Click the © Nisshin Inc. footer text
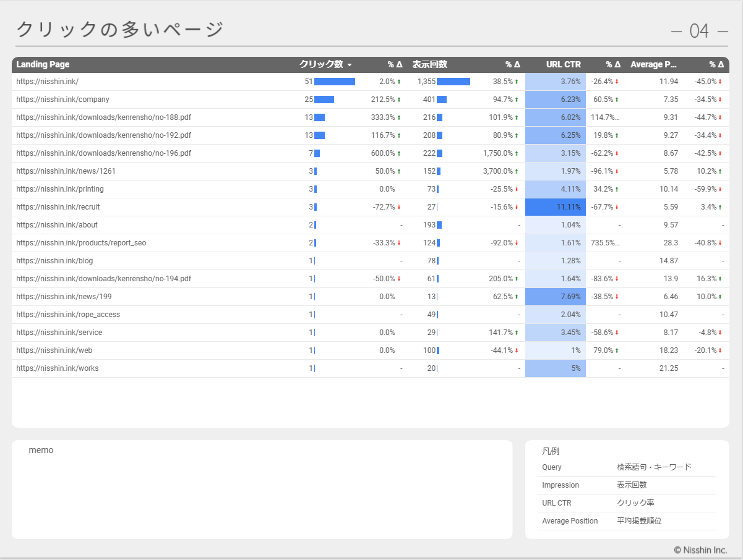The height and width of the screenshot is (560, 743). [x=700, y=550]
